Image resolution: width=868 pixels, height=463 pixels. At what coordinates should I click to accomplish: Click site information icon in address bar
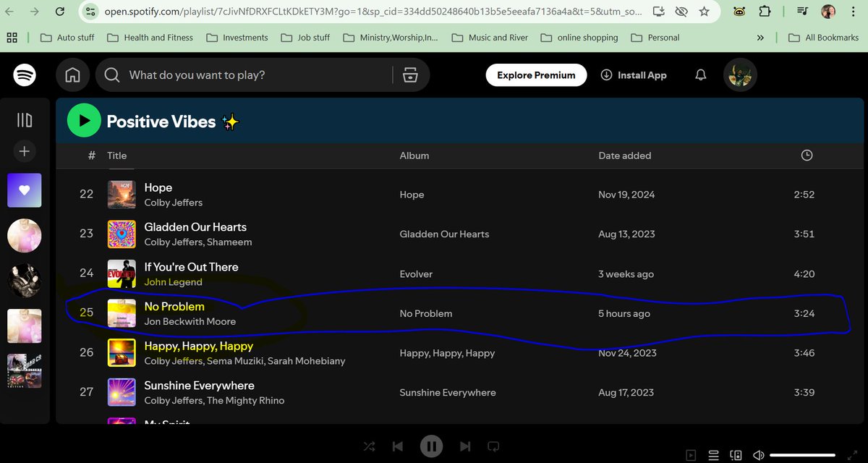click(x=90, y=12)
